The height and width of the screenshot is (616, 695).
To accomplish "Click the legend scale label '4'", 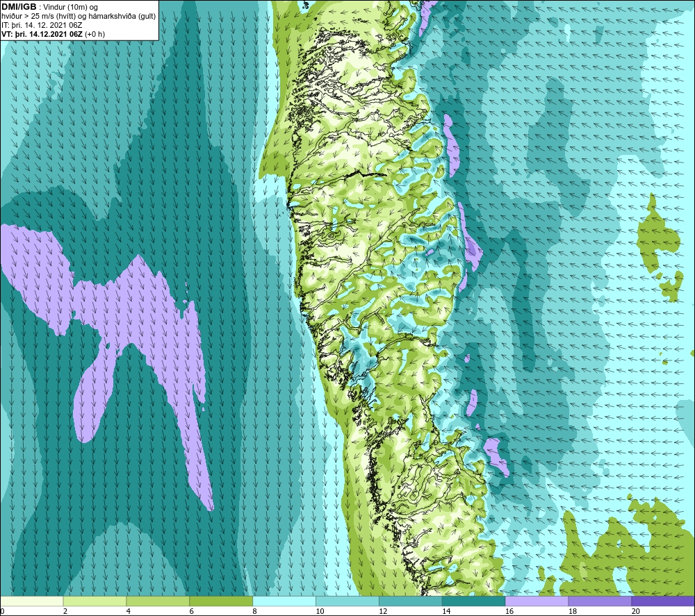I will [x=129, y=611].
